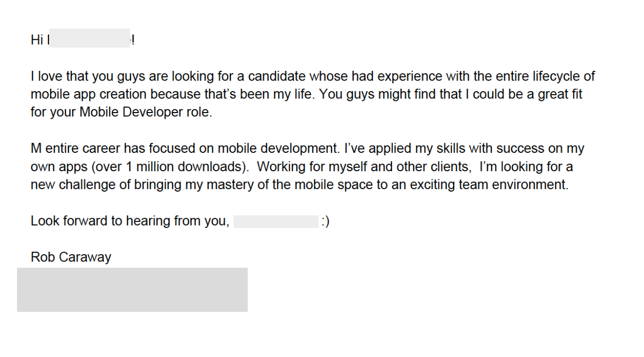Click the redacted box after "from you,"
This screenshot has width=644, height=357.
[276, 222]
